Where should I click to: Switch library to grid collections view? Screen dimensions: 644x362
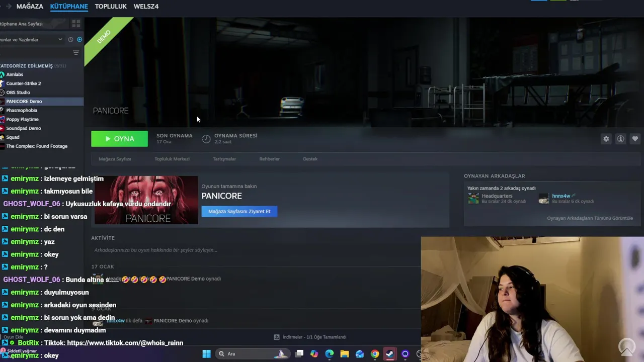tap(76, 24)
